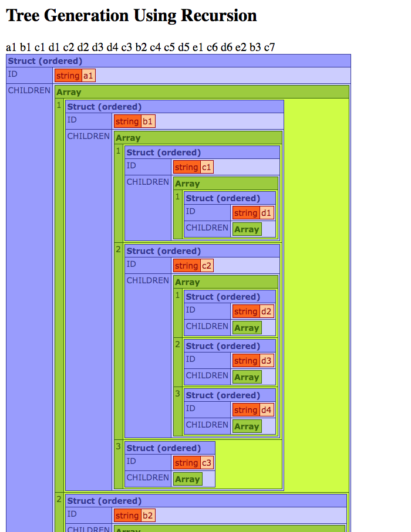Click the CHILDREN key label of struct d2
The height and width of the screenshot is (532, 411).
tap(207, 326)
